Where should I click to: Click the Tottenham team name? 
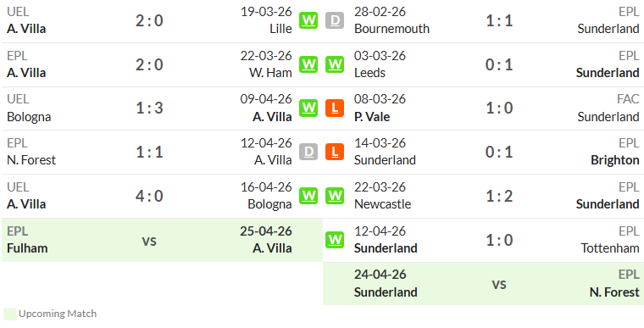tap(610, 248)
